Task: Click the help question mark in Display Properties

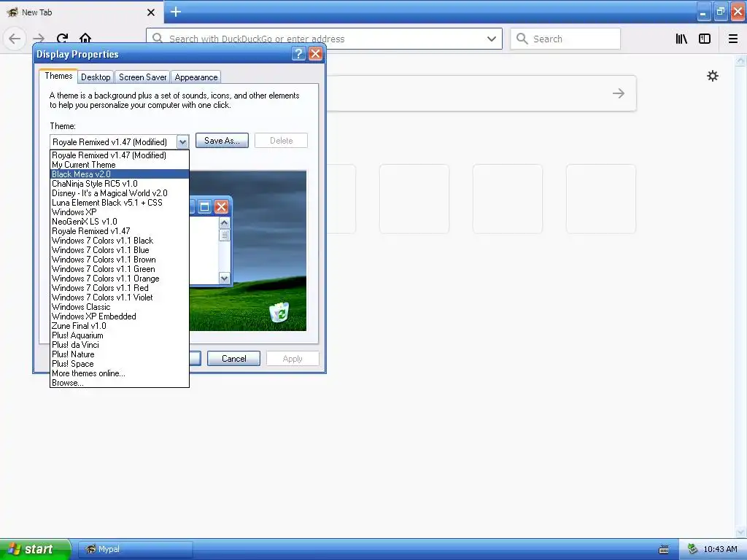Action: point(298,53)
